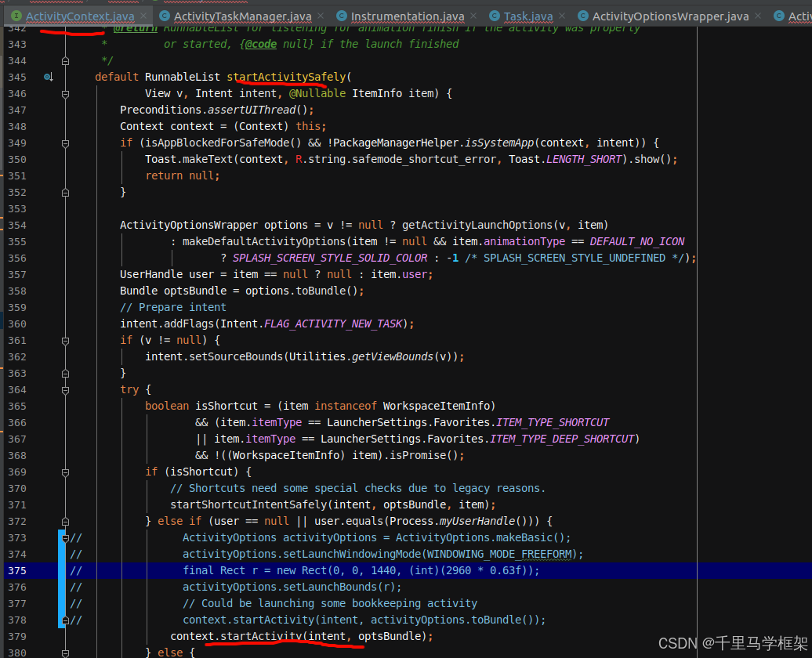
Task: Click assertUIThread on line 347
Action: coord(252,110)
